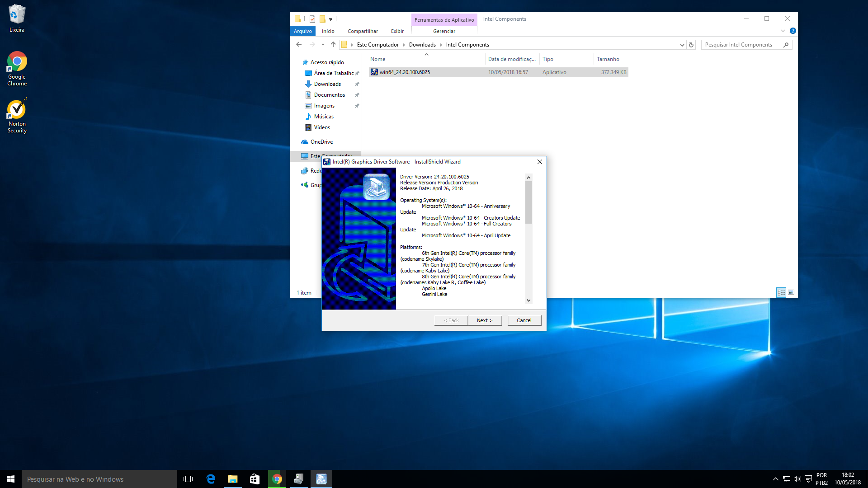Open volume control tray icon
This screenshot has height=488, width=868.
(x=797, y=479)
